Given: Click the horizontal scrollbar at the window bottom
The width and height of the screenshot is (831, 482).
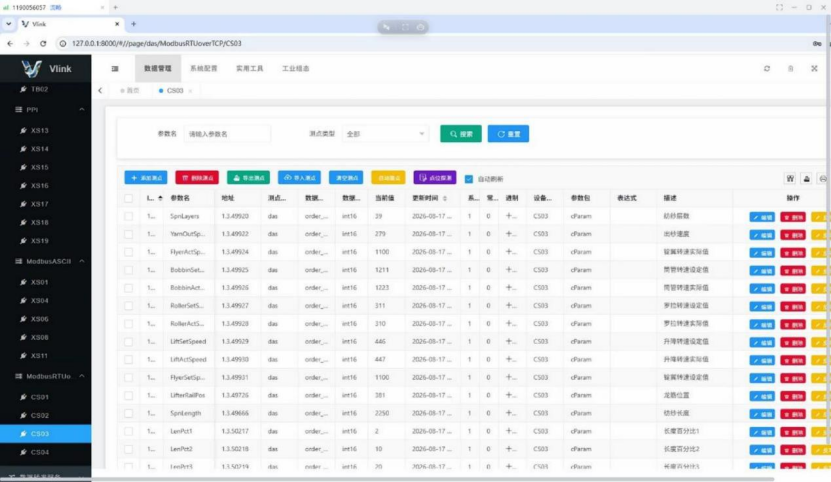Looking at the screenshot, I should (x=387, y=479).
